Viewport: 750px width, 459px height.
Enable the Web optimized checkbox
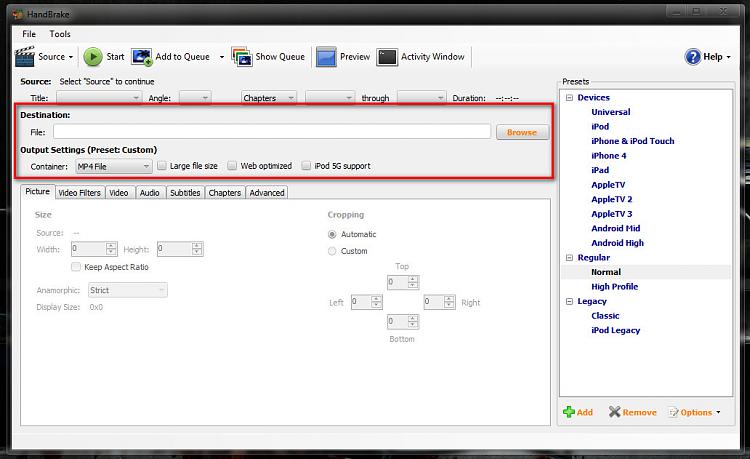232,165
